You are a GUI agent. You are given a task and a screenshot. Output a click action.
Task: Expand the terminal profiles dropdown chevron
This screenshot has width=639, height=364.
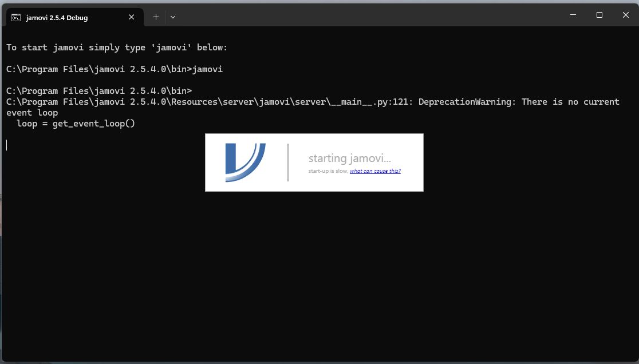(173, 17)
